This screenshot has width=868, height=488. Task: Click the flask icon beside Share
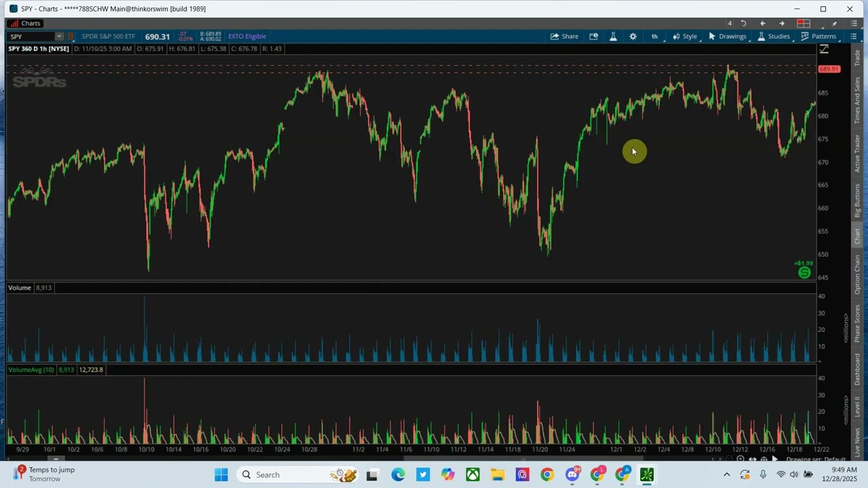[613, 37]
